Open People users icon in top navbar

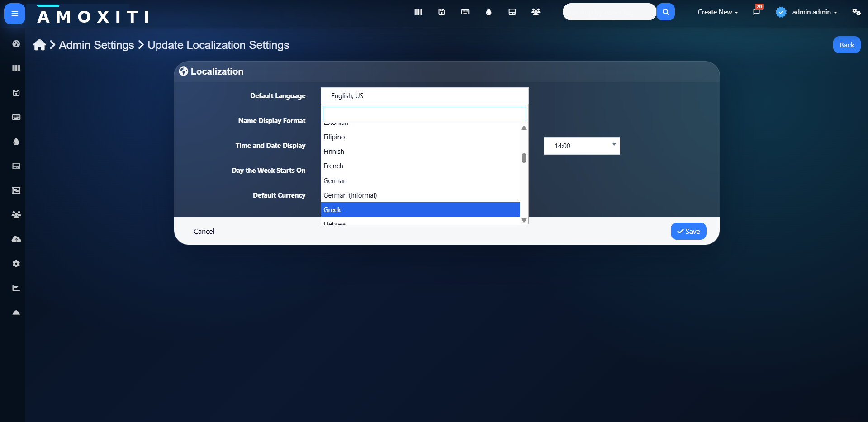pyautogui.click(x=536, y=12)
